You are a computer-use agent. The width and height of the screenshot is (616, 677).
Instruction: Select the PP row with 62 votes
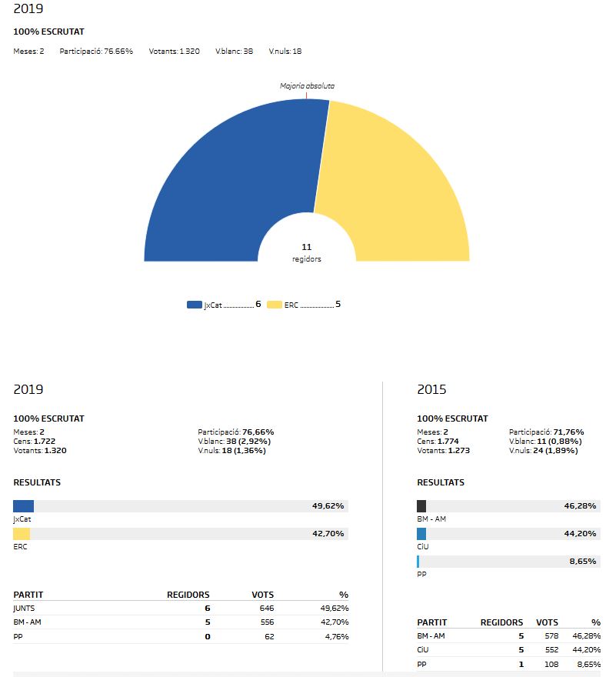(x=180, y=636)
